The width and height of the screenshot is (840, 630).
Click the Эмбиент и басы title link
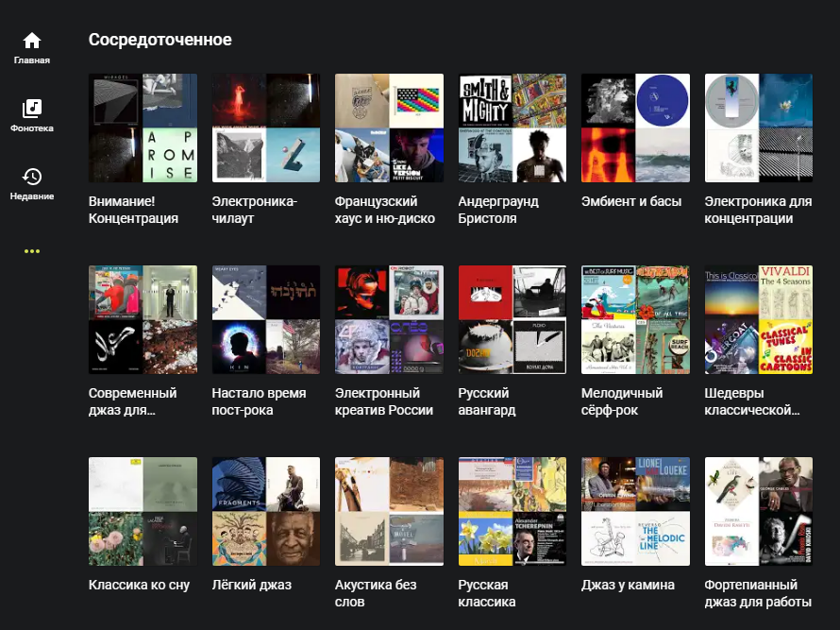pyautogui.click(x=631, y=201)
